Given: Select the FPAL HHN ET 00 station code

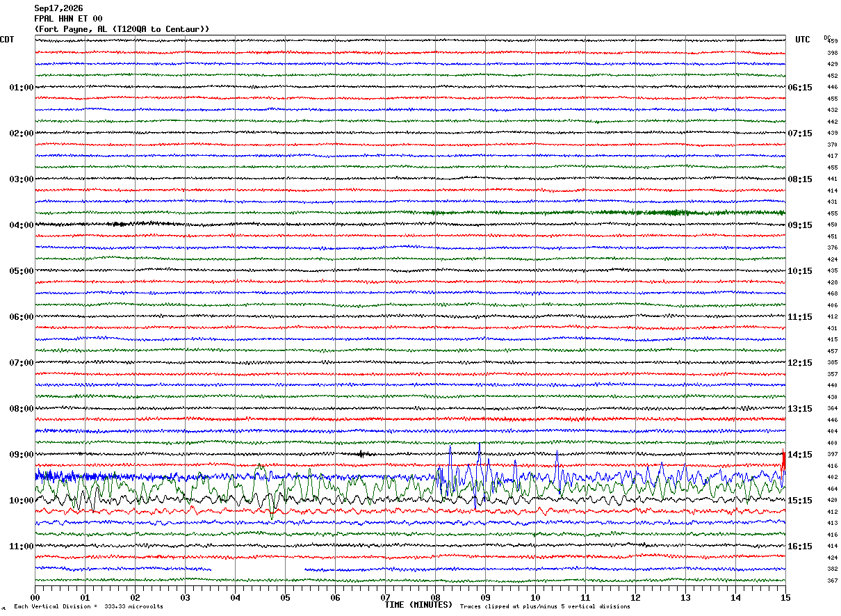Looking at the screenshot, I should 68,19.
